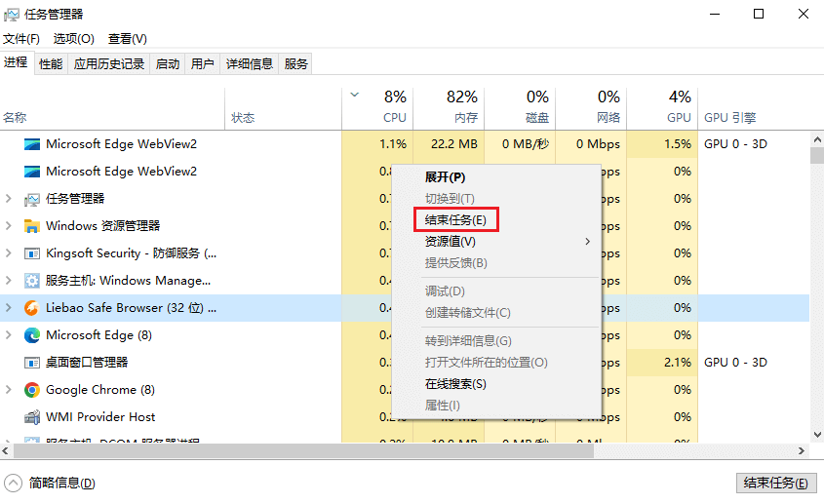824x504 pixels.
Task: Switch to the 应用历史记录 tab
Action: 109,64
